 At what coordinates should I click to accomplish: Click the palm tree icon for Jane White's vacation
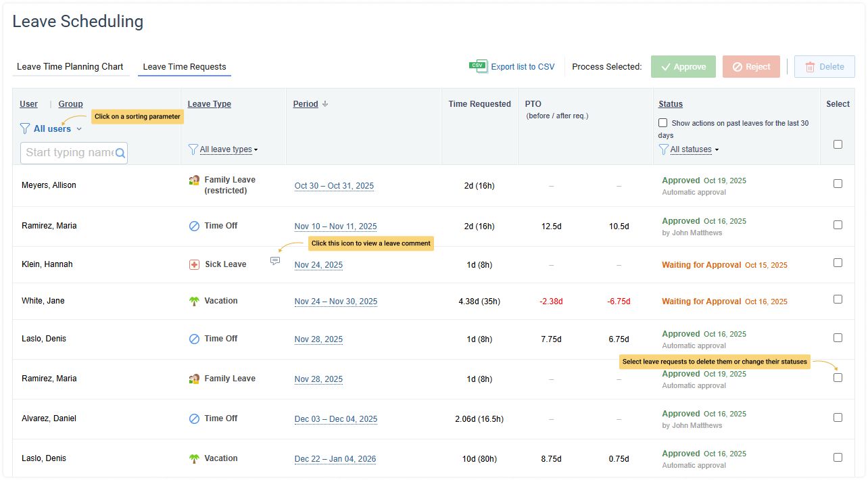(x=194, y=302)
